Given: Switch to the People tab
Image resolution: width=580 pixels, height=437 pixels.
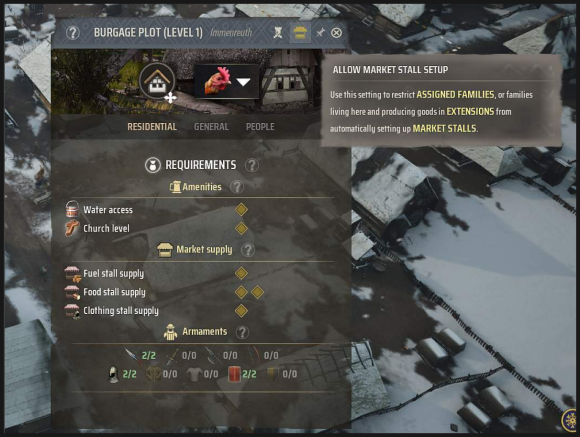Looking at the screenshot, I should 260,127.
